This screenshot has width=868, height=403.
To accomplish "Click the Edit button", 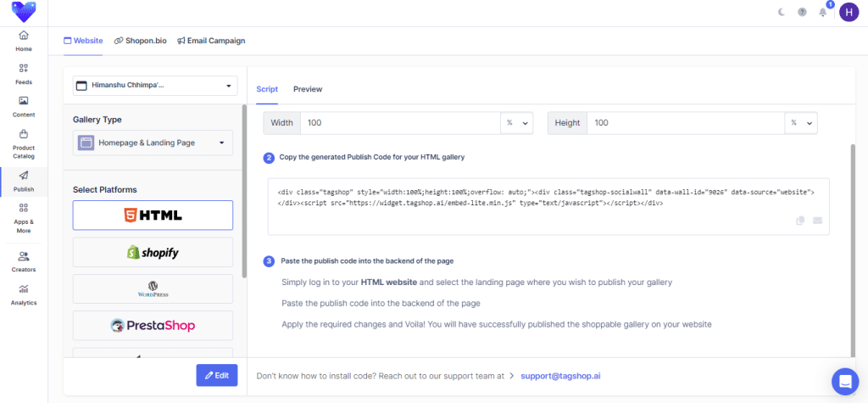I will (x=216, y=375).
